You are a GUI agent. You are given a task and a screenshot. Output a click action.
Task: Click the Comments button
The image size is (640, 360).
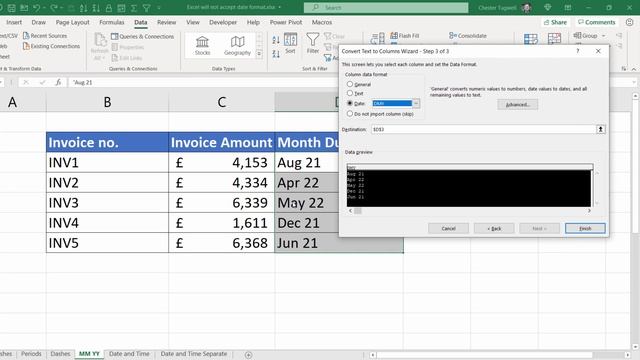coord(596,22)
